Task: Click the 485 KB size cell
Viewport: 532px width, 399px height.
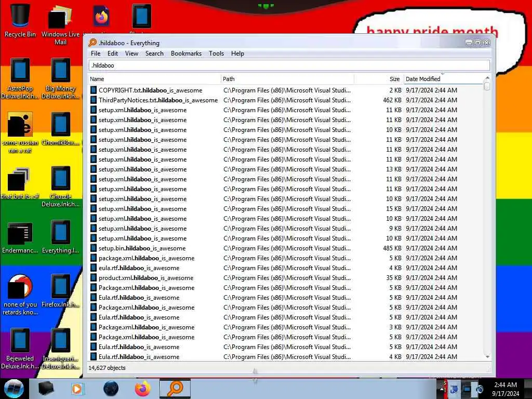Action: (392, 248)
